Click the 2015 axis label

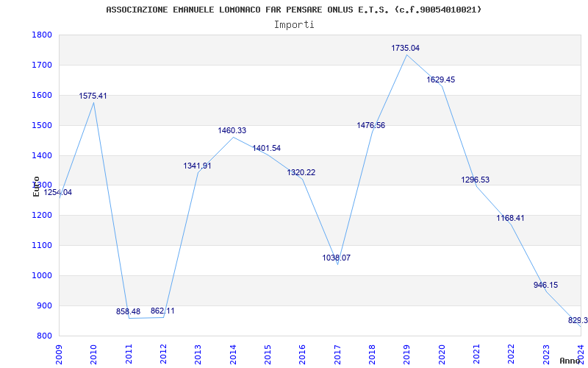click(268, 354)
